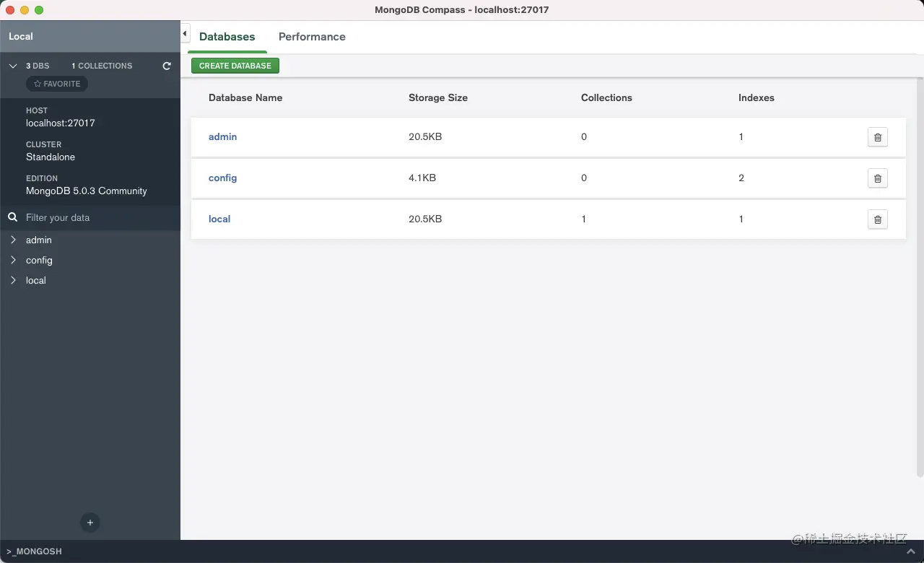Collapse the sidebar with the arrow icon

(x=185, y=32)
